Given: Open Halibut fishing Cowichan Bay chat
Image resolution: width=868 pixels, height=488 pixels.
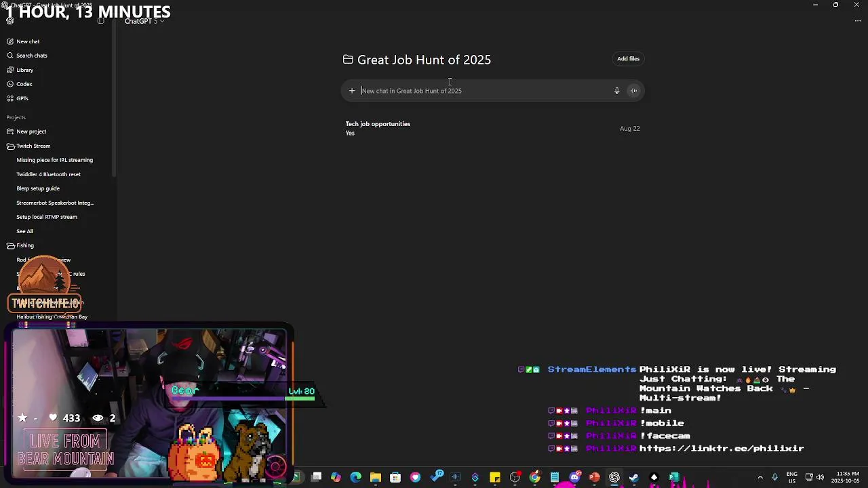Looking at the screenshot, I should click(52, 317).
